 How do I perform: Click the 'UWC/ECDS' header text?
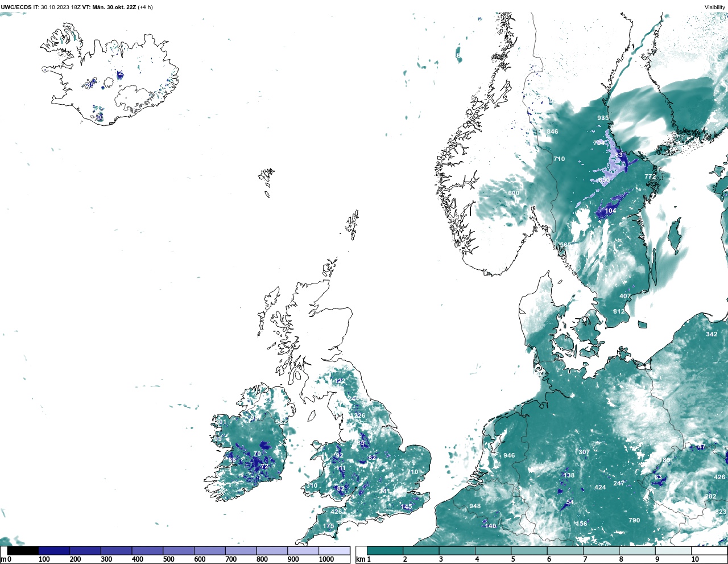[16, 7]
